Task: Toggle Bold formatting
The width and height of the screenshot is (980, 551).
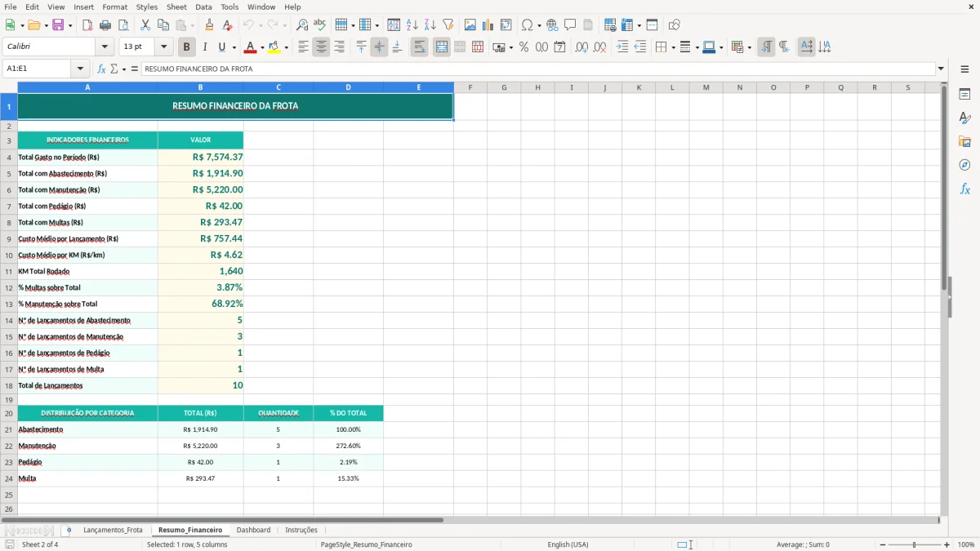Action: click(x=186, y=47)
